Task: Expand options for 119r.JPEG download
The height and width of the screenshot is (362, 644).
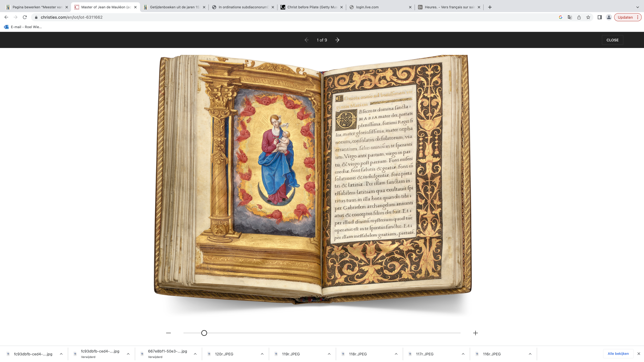Action: (x=329, y=354)
